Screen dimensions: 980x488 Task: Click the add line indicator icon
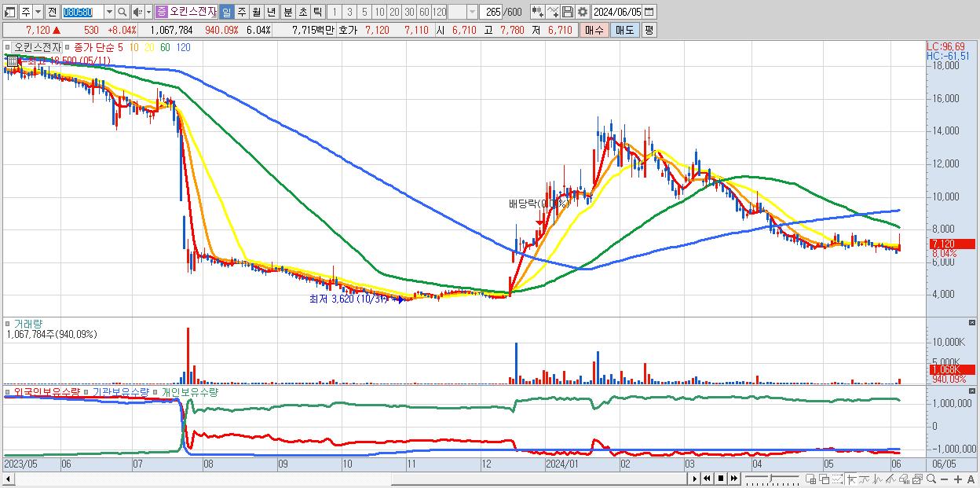(553, 12)
